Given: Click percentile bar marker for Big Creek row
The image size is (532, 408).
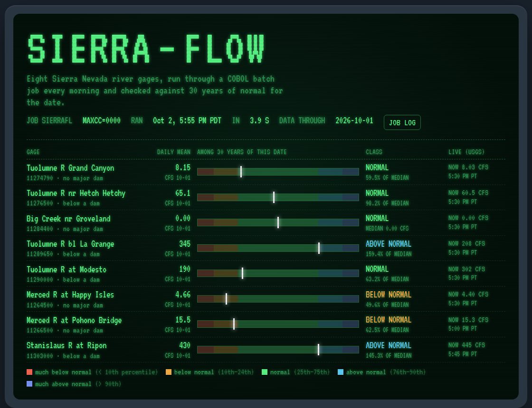Looking at the screenshot, I should point(278,223).
